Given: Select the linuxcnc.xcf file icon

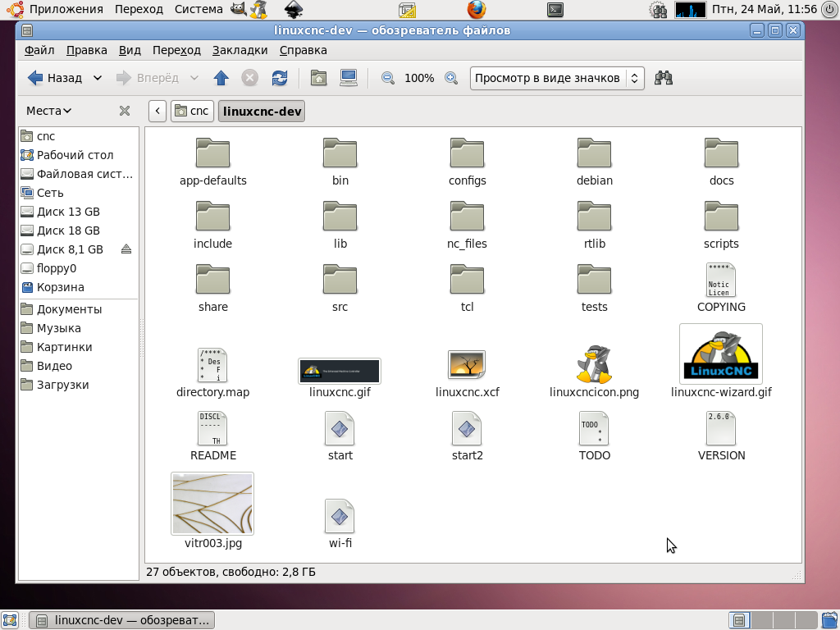Looking at the screenshot, I should pyautogui.click(x=467, y=365).
